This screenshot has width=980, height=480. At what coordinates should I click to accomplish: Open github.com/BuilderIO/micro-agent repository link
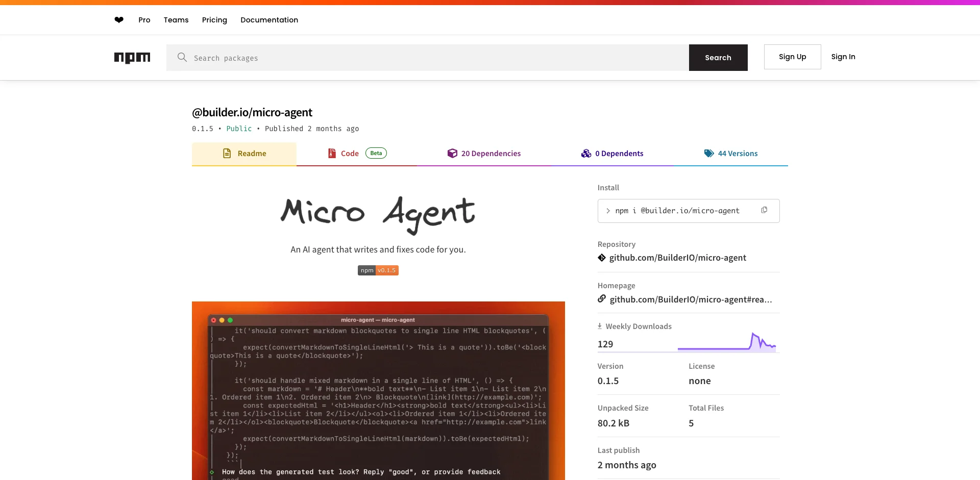click(678, 258)
